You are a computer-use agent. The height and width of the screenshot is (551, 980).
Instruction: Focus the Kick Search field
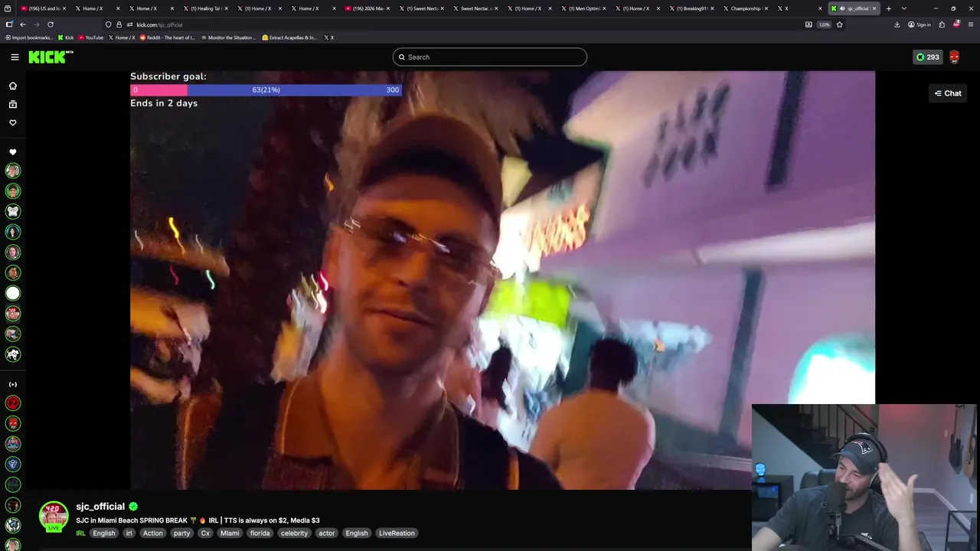click(490, 57)
